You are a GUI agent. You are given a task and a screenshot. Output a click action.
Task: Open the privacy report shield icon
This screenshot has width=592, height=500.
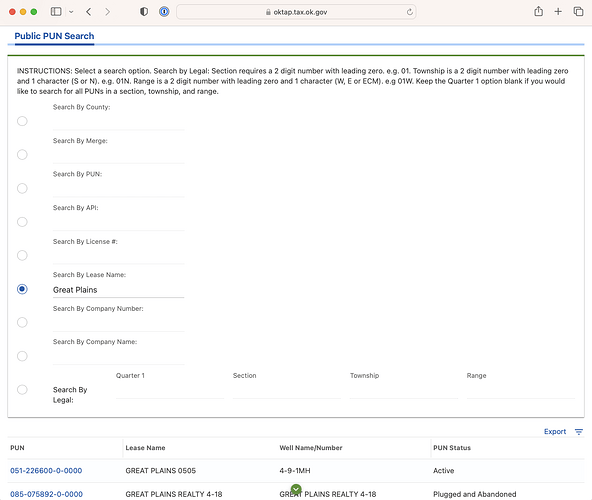144,12
